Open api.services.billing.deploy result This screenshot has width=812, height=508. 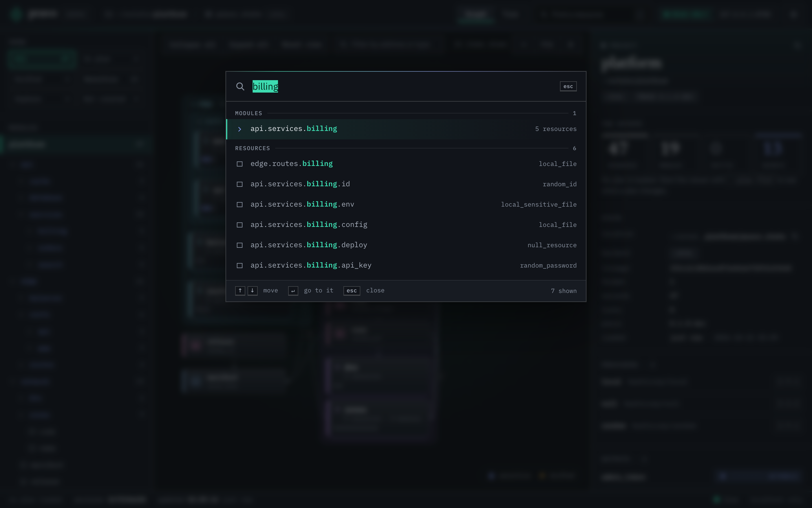[406, 245]
